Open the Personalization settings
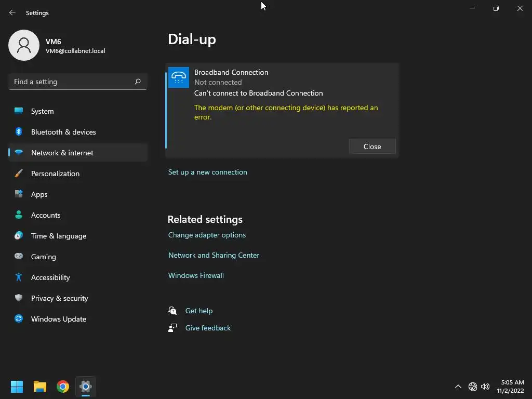The image size is (532, 399). (x=55, y=174)
